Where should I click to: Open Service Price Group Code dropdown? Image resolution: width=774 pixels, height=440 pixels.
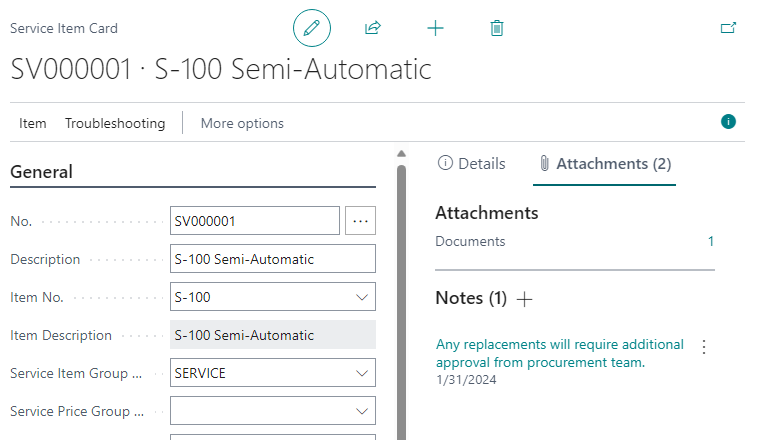[361, 411]
